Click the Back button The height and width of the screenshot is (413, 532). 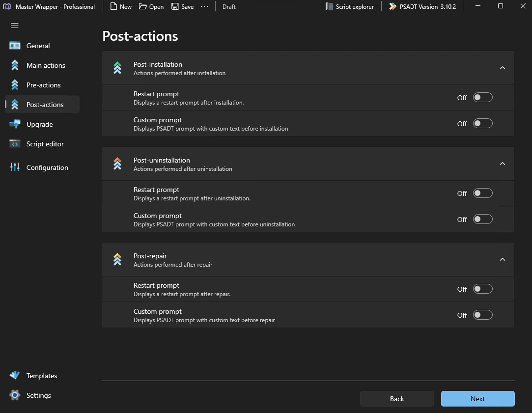pyautogui.click(x=396, y=399)
